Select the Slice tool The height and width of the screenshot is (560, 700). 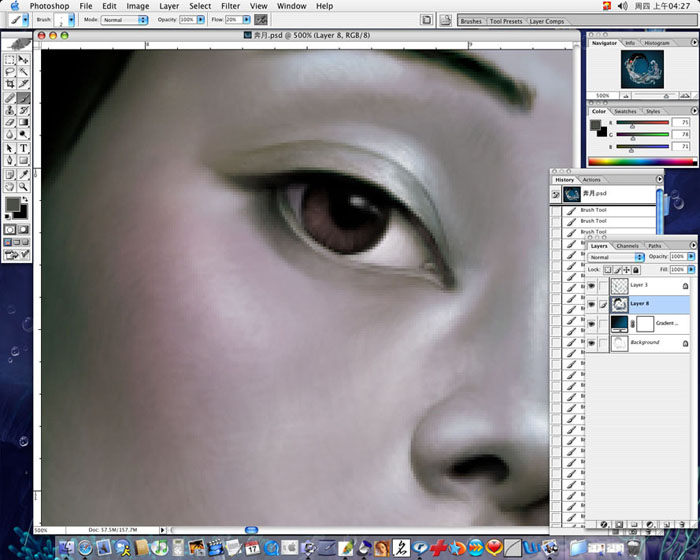(23, 84)
